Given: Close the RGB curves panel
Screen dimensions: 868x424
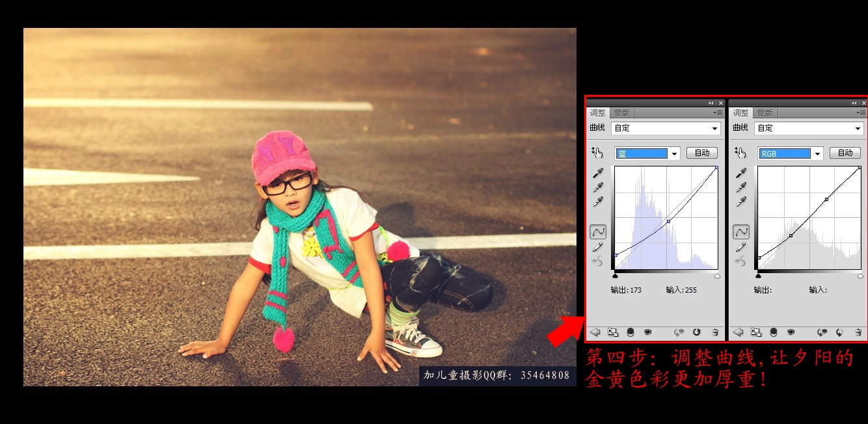Looking at the screenshot, I should (863, 103).
